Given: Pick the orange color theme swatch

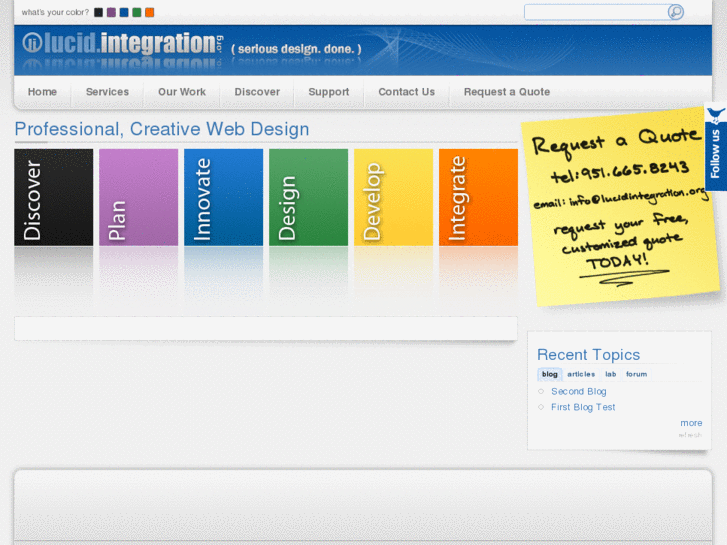Looking at the screenshot, I should [149, 12].
